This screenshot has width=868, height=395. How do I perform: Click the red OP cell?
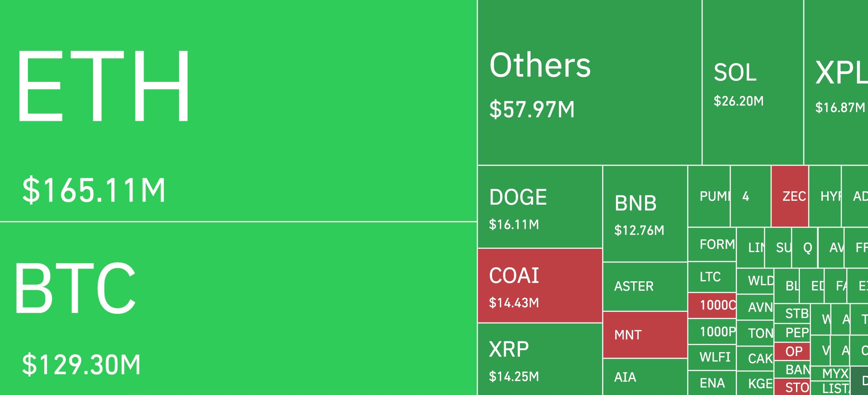pos(792,351)
